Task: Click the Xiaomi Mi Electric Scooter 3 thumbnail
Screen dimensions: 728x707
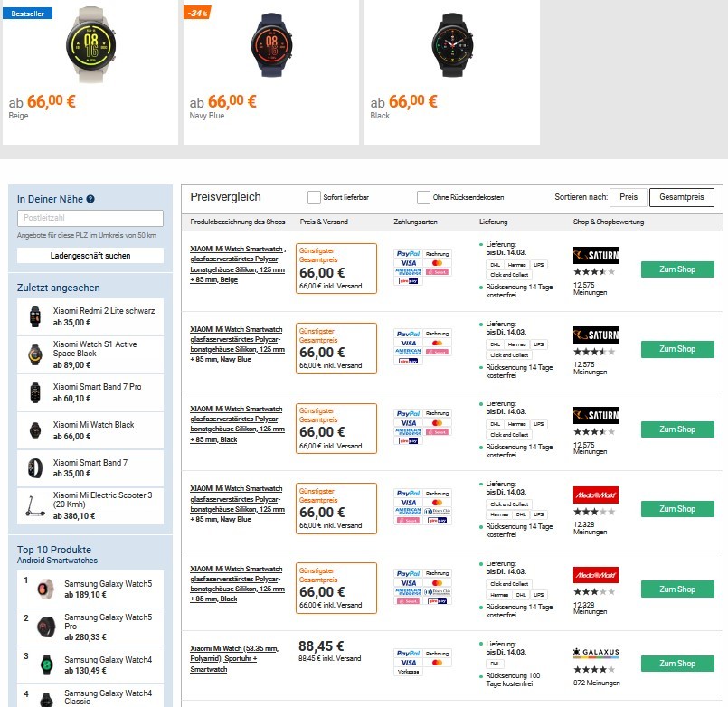Action: tap(35, 506)
